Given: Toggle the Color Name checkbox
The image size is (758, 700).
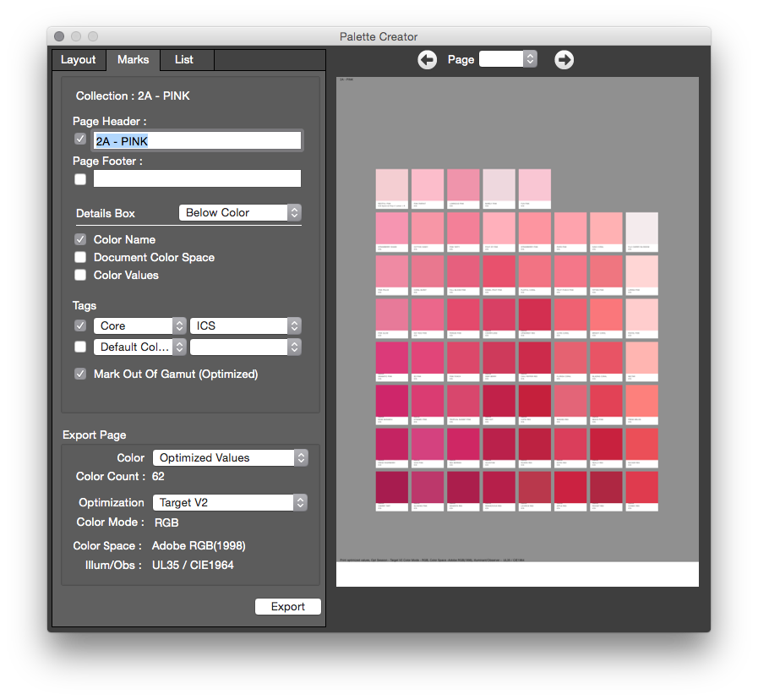Looking at the screenshot, I should (80, 239).
